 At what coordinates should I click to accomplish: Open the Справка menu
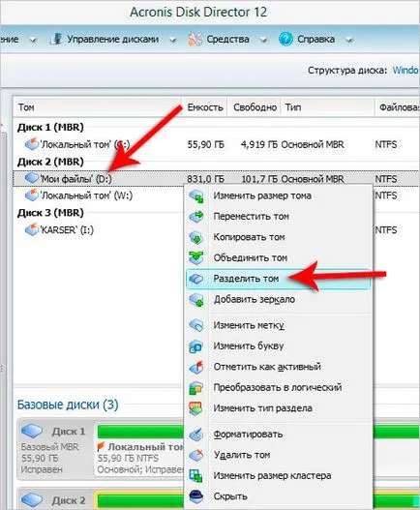(315, 40)
